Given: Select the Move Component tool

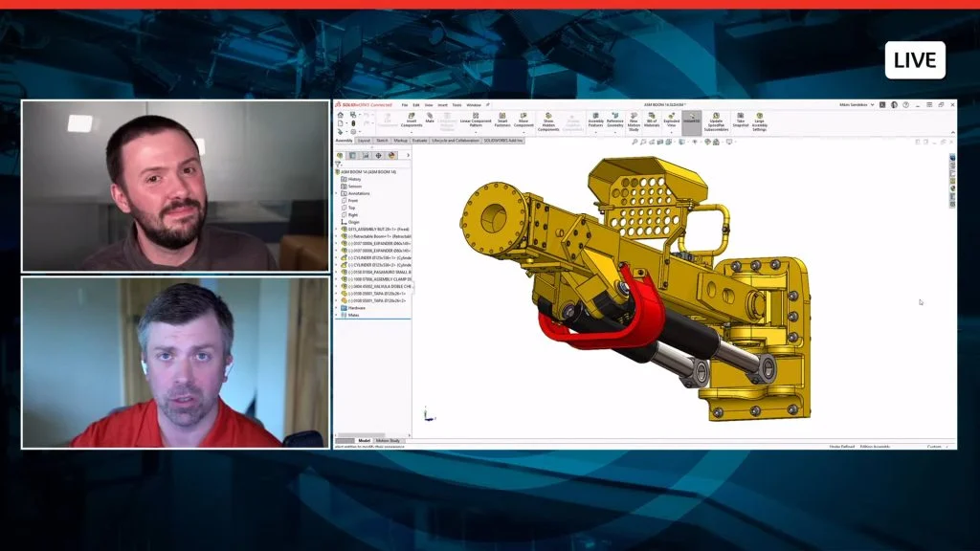Looking at the screenshot, I should 524,120.
